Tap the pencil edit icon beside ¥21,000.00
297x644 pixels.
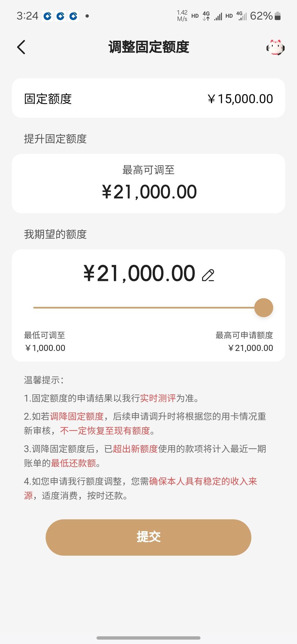pos(208,275)
